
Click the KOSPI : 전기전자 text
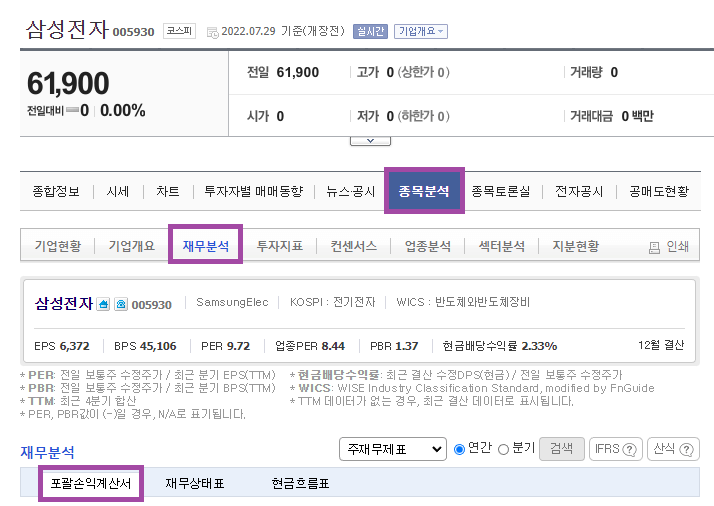pyautogui.click(x=332, y=302)
